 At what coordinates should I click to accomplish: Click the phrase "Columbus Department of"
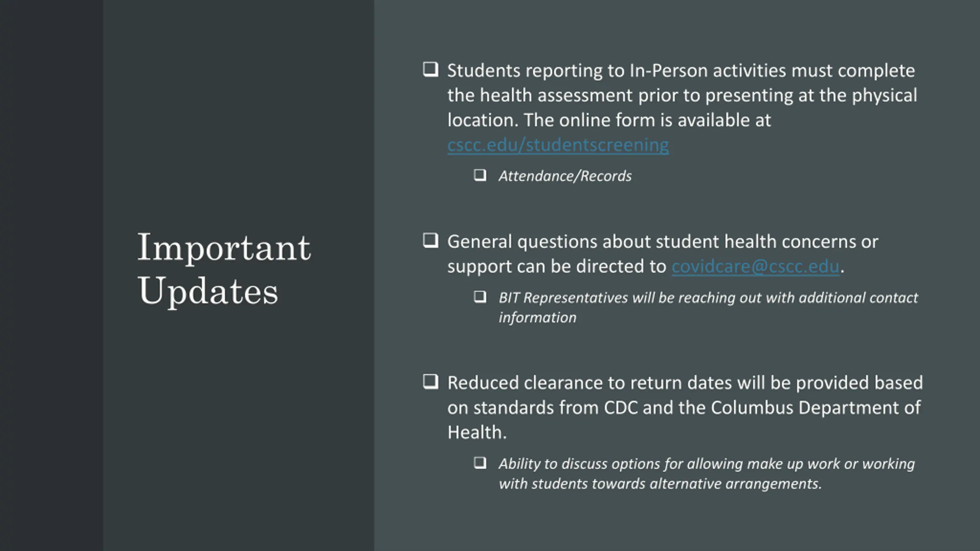pyautogui.click(x=815, y=408)
